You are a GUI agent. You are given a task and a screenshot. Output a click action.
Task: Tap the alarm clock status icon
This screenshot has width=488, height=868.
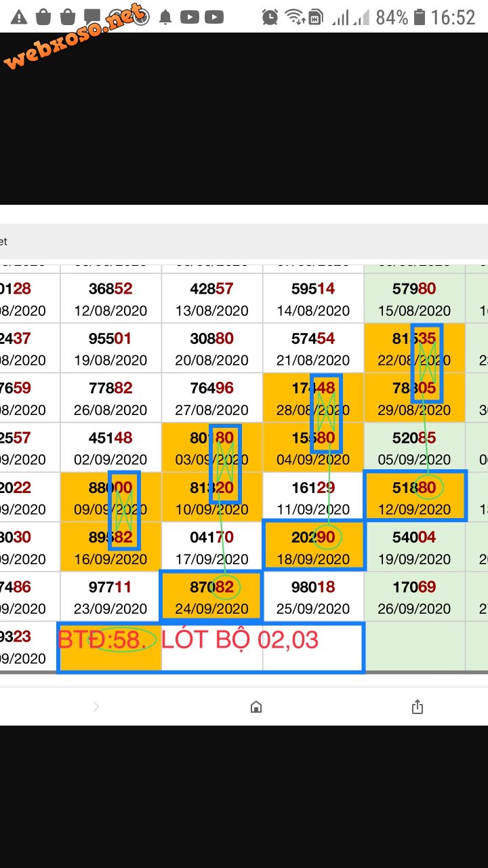point(270,17)
